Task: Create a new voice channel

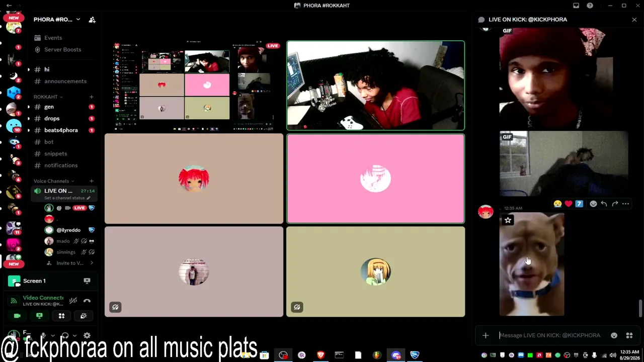Action: (92, 181)
